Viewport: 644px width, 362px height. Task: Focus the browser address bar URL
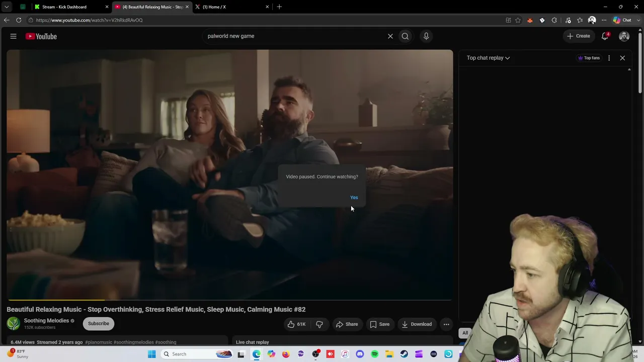[90, 20]
